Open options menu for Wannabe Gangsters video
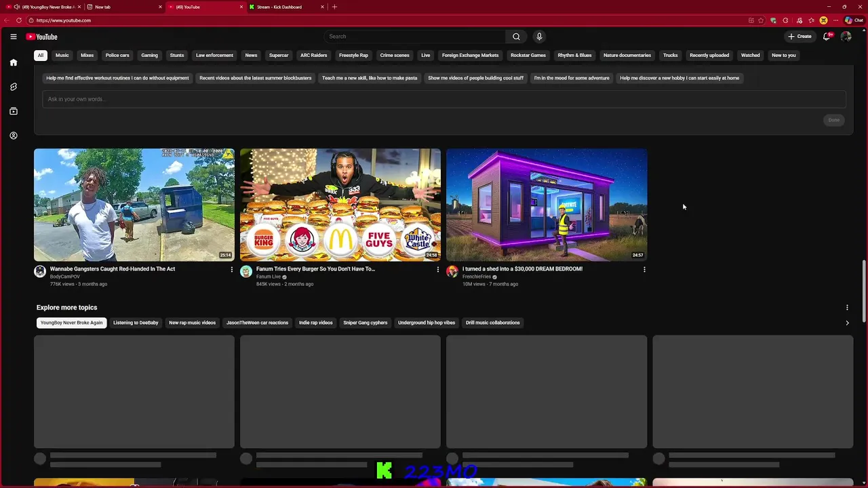 pos(232,270)
